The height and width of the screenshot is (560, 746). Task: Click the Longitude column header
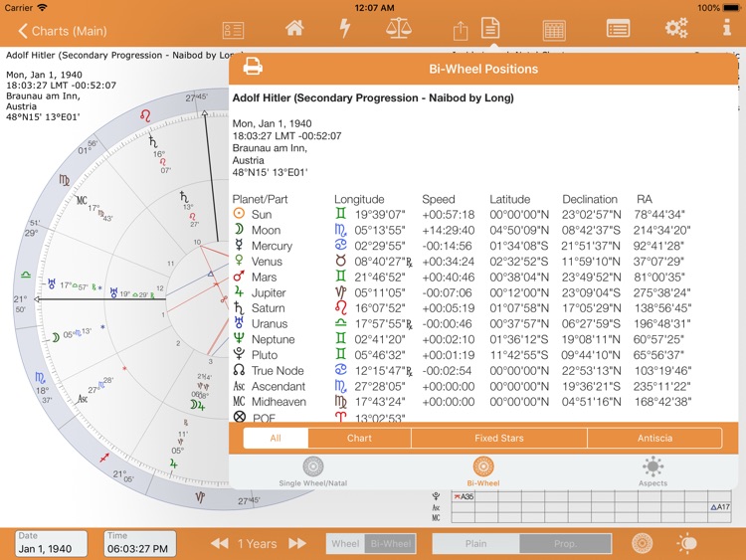tap(359, 199)
